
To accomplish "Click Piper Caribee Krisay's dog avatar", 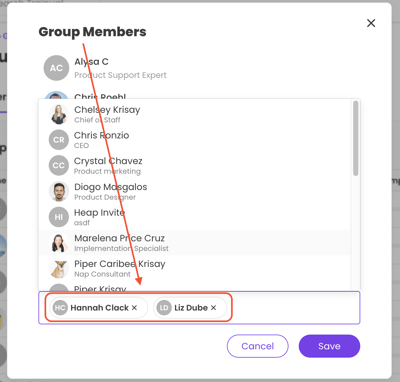I will pos(59,269).
